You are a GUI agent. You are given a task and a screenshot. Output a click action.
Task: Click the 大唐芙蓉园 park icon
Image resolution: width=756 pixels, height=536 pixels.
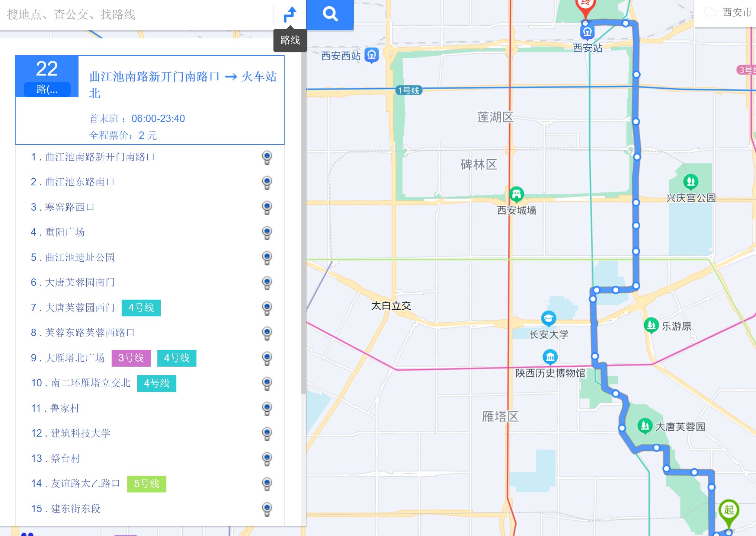click(x=645, y=425)
